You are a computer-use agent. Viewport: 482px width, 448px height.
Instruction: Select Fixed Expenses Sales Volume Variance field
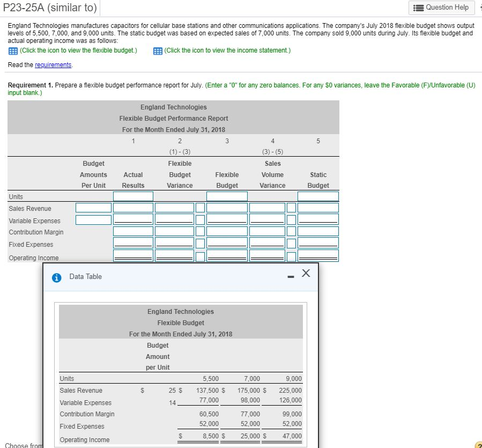(267, 243)
